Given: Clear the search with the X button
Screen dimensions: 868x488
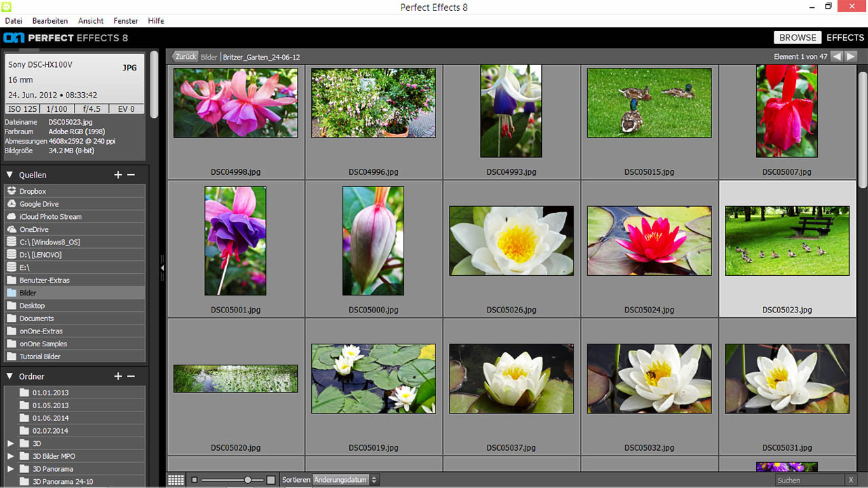Looking at the screenshot, I should coord(851,480).
